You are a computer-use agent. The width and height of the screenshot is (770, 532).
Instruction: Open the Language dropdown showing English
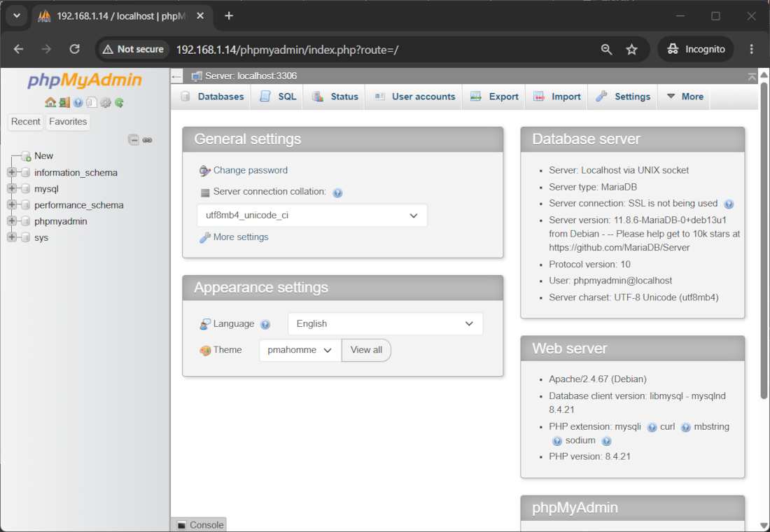tap(385, 323)
